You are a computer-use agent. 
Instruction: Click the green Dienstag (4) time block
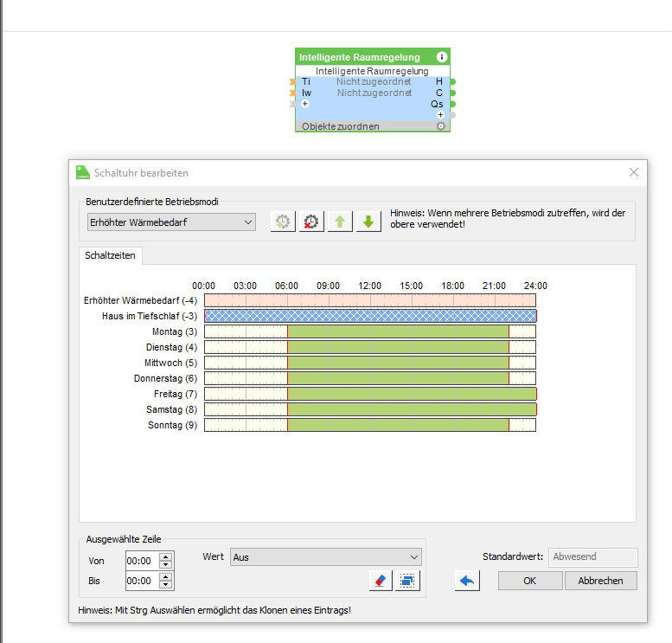tap(398, 347)
